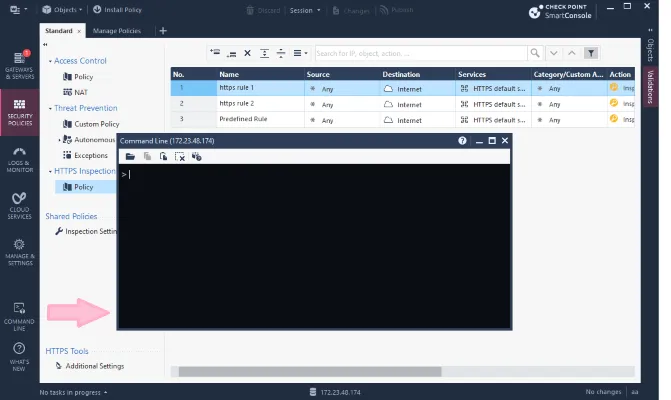The height and width of the screenshot is (400, 671).
Task: Select the rule named https rule 1
Action: click(x=236, y=88)
